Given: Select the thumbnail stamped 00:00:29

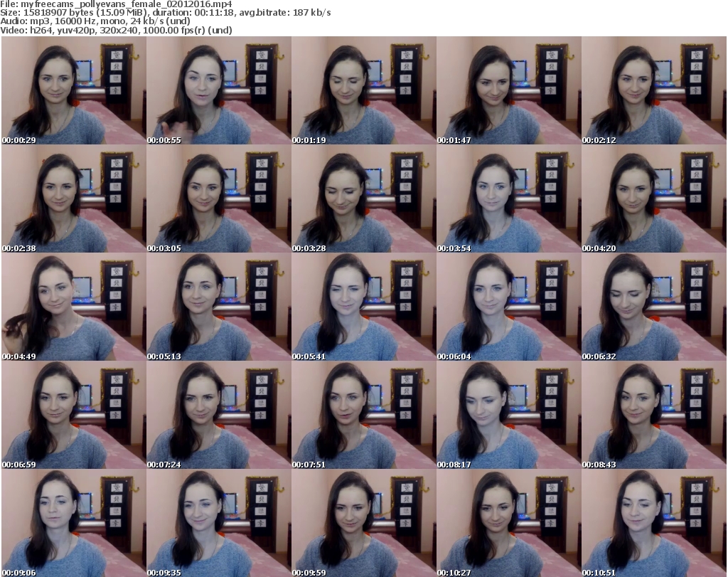Looking at the screenshot, I should (74, 90).
